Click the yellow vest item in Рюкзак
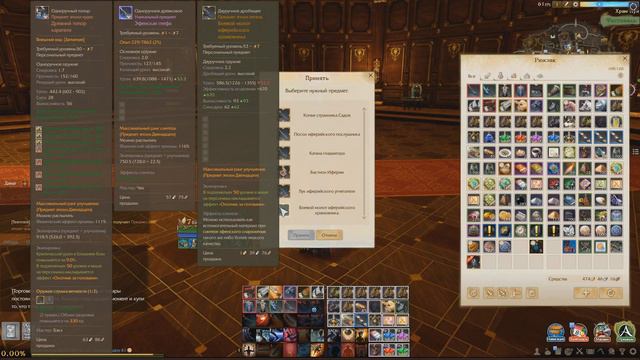 click(616, 122)
